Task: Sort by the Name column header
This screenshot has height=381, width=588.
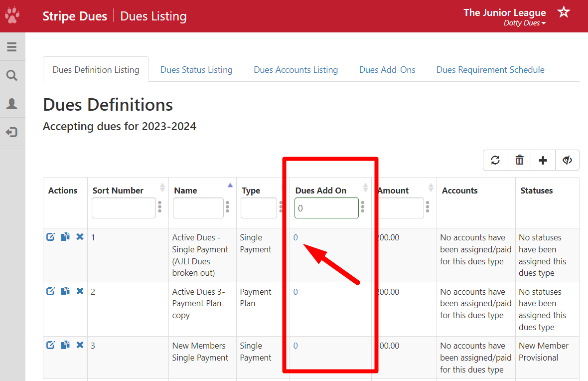Action: (185, 190)
